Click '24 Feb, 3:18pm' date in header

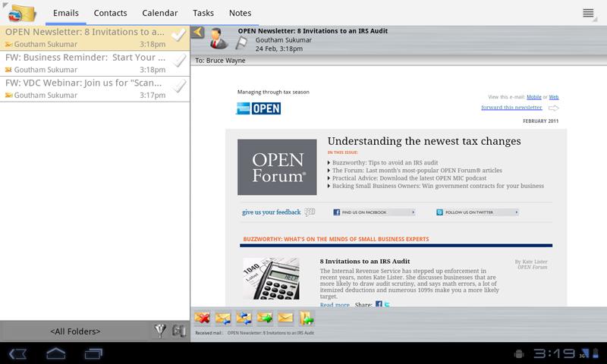coord(279,49)
